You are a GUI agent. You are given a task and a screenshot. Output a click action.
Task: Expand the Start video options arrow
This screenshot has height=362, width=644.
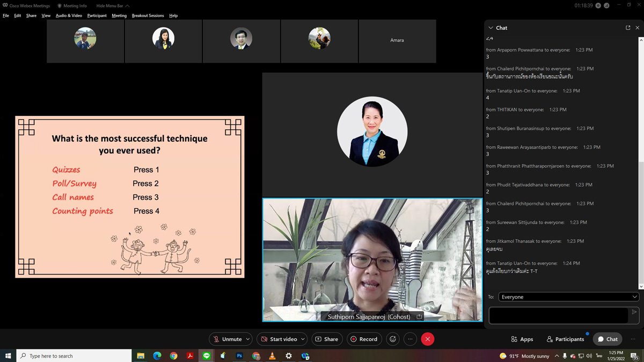[303, 339]
